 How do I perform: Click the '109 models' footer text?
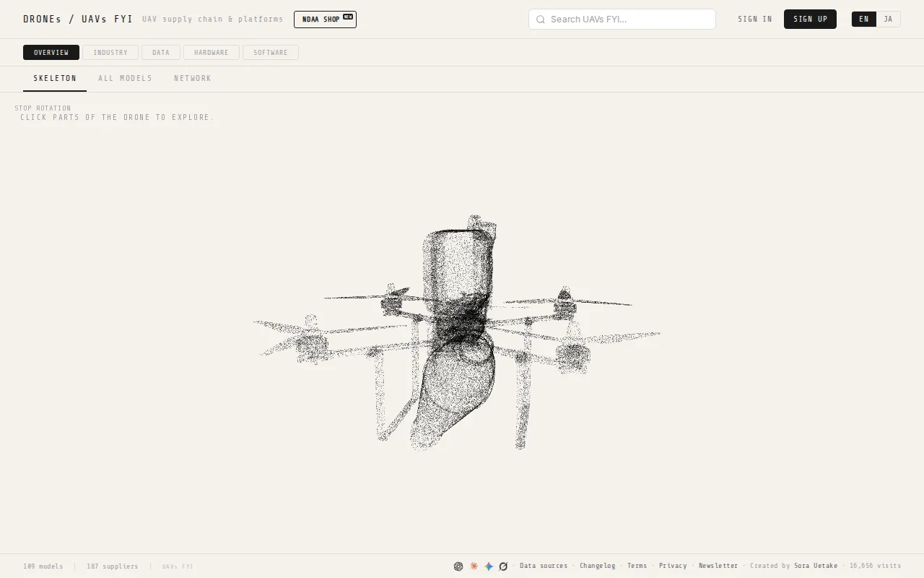43,566
